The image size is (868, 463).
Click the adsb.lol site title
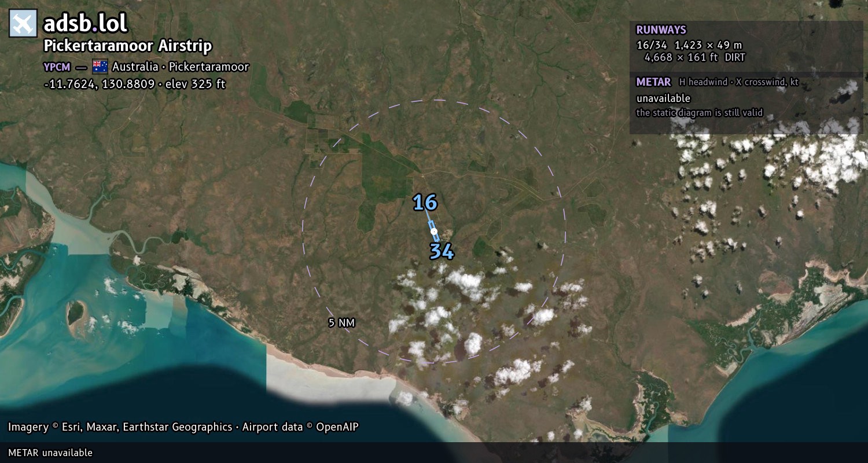pyautogui.click(x=85, y=24)
